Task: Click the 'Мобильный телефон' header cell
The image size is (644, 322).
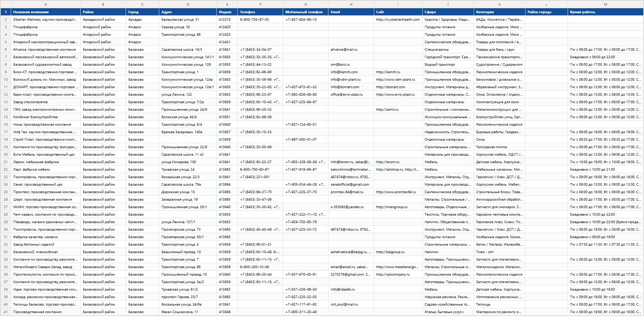Action: pyautogui.click(x=306, y=12)
